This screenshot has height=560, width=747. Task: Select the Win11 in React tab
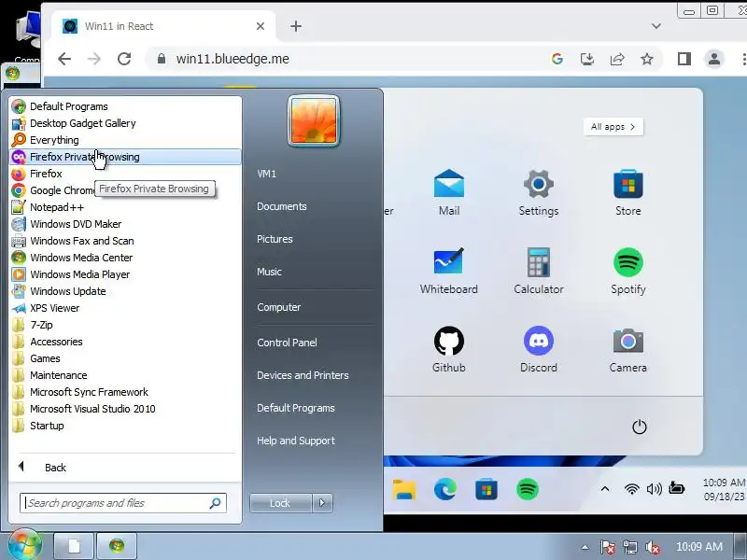[x=163, y=26]
